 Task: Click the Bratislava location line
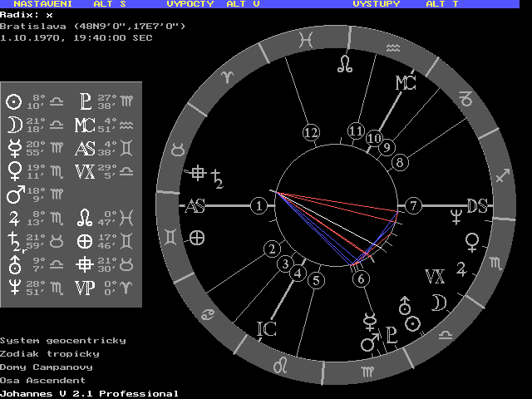(x=92, y=26)
